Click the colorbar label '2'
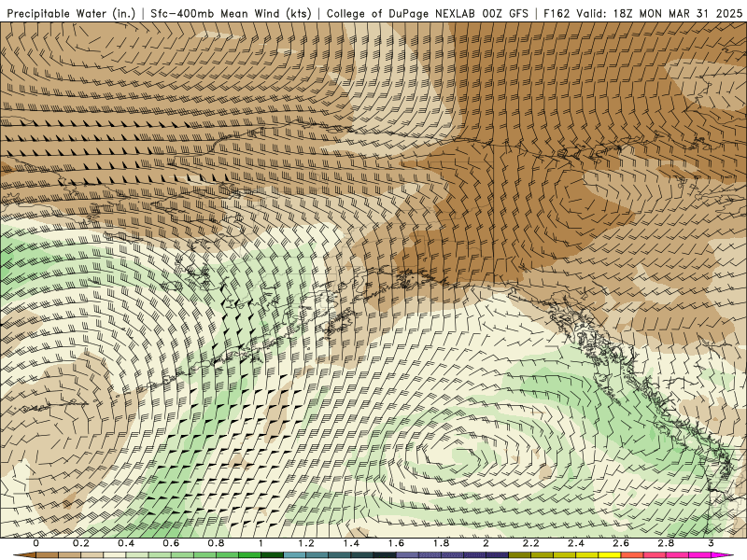Viewport: 747px width, 560px height. pyautogui.click(x=486, y=543)
